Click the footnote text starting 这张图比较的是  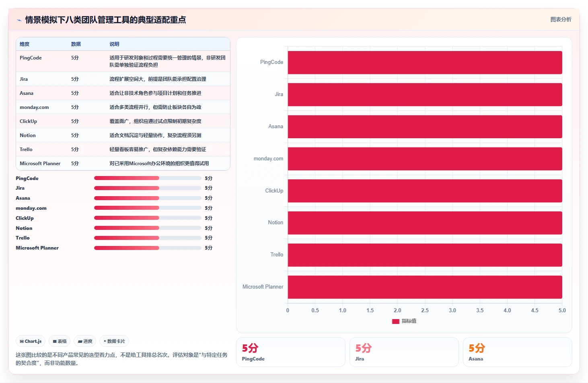pos(121,359)
